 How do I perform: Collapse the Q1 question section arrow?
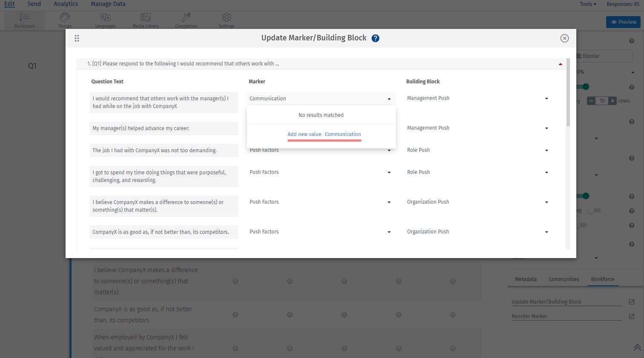(560, 64)
